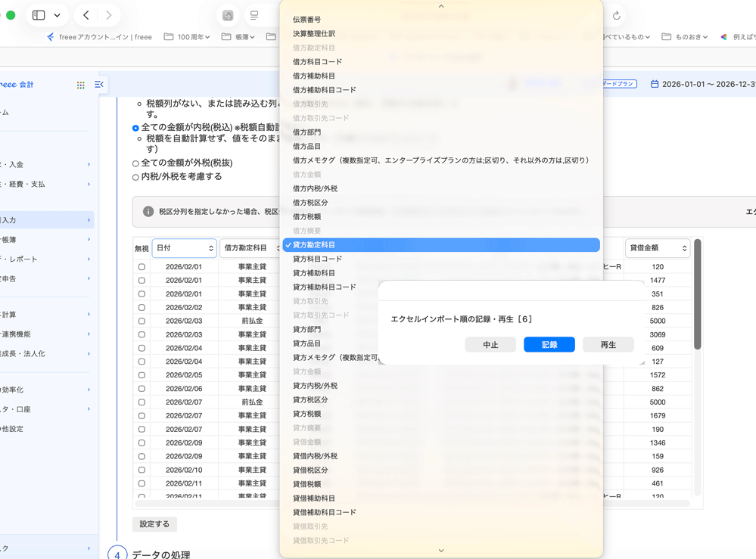Click the info icon in the tax notice

pos(148,212)
